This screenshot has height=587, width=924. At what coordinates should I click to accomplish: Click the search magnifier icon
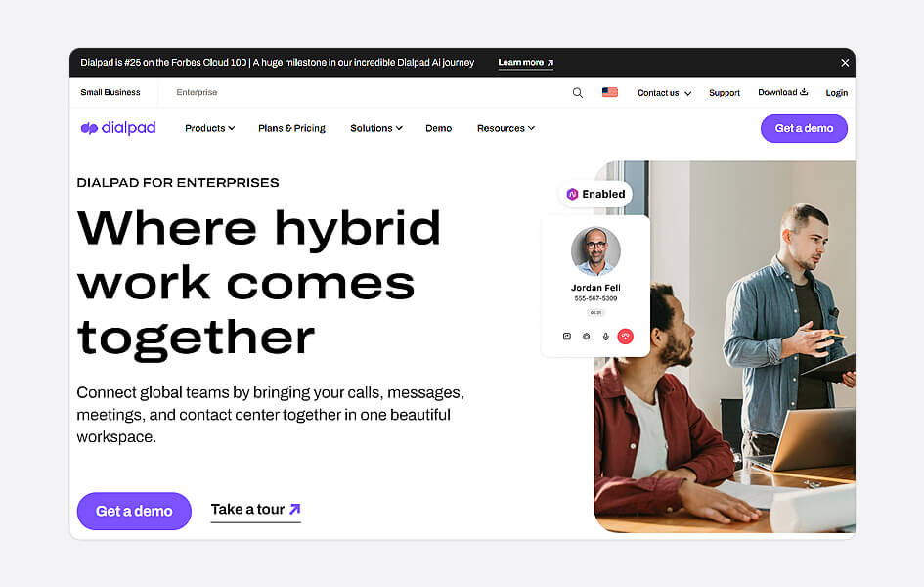[578, 93]
